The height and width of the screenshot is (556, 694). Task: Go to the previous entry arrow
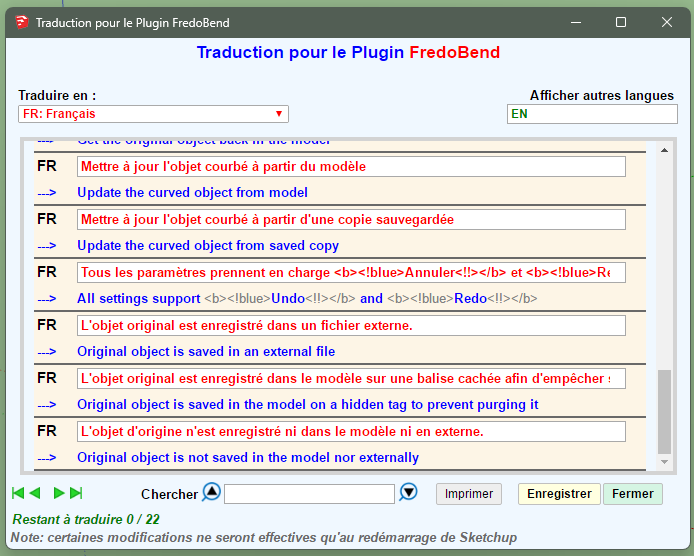(35, 493)
